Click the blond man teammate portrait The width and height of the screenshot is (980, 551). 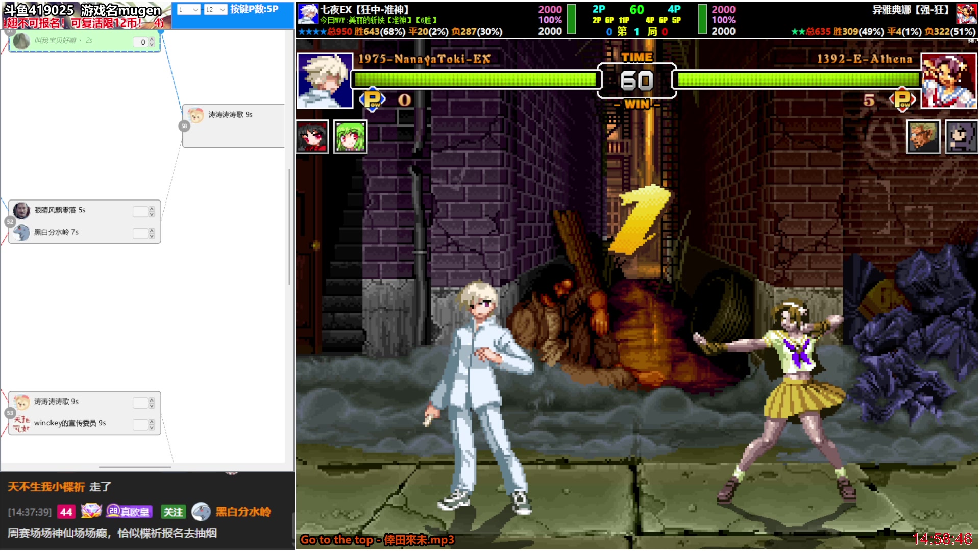(923, 137)
